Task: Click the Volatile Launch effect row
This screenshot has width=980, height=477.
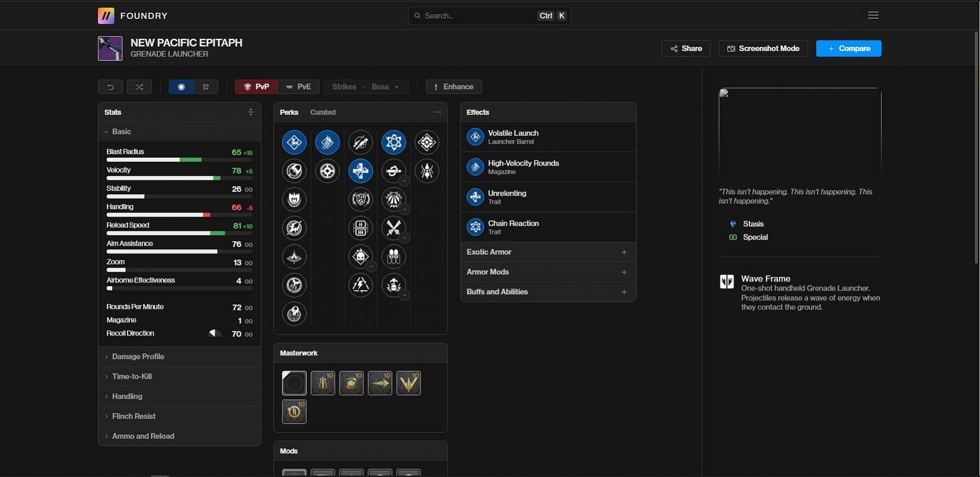Action: click(x=548, y=137)
